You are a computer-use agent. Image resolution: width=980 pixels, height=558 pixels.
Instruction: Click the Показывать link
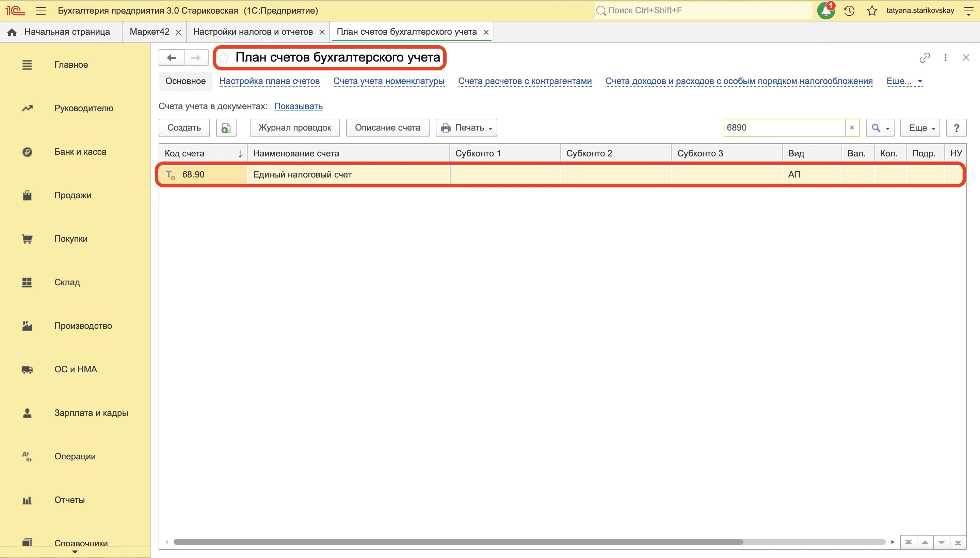pos(298,106)
